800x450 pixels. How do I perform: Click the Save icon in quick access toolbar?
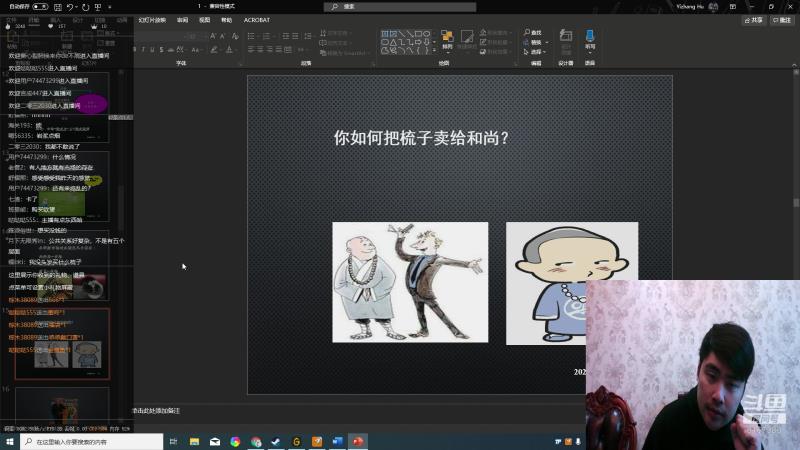58,6
